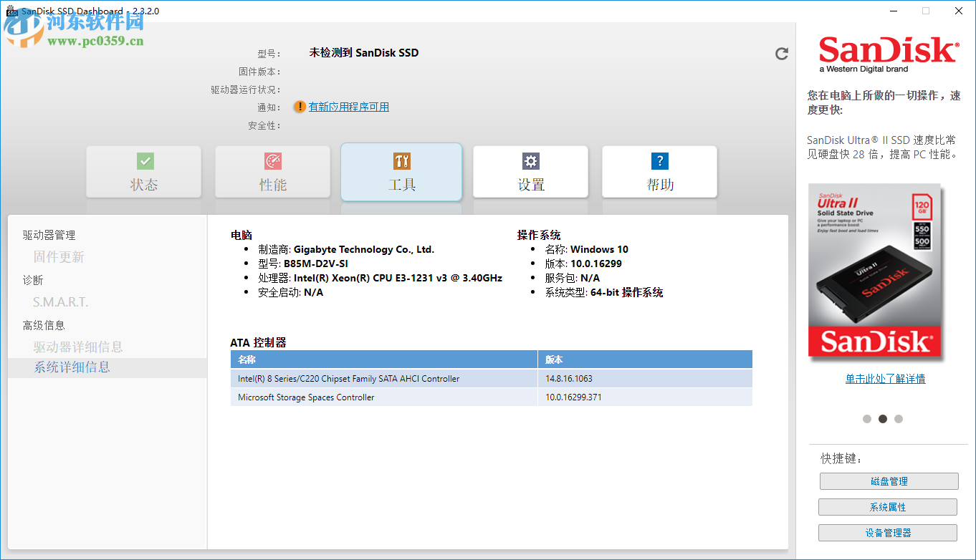
Task: Click the orange notification warning icon
Action: pos(300,106)
